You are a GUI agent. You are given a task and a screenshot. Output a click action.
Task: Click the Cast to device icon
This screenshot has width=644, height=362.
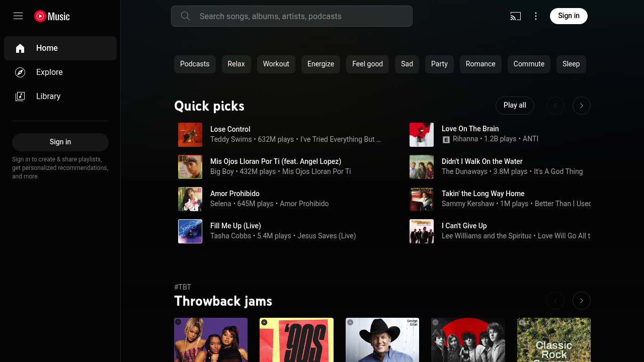(515, 16)
